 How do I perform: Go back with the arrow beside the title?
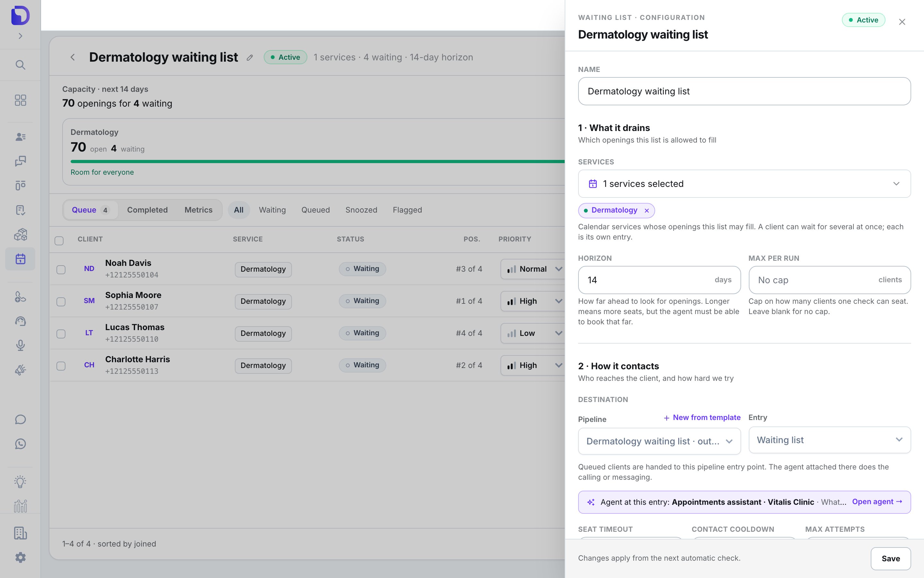pyautogui.click(x=73, y=57)
